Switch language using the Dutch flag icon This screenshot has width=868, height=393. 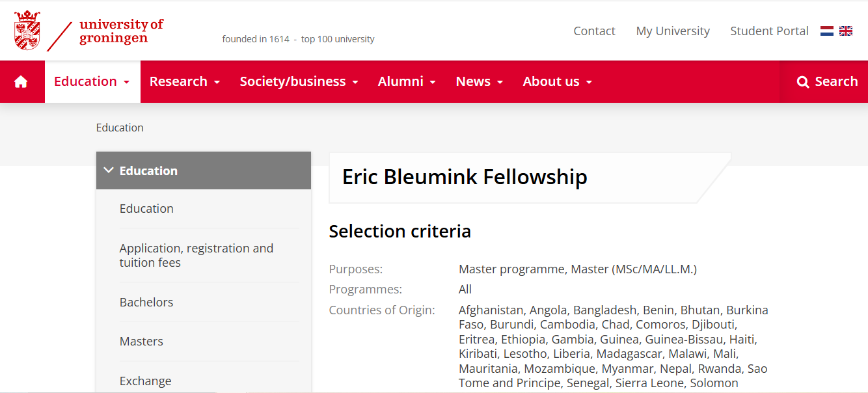tap(827, 31)
